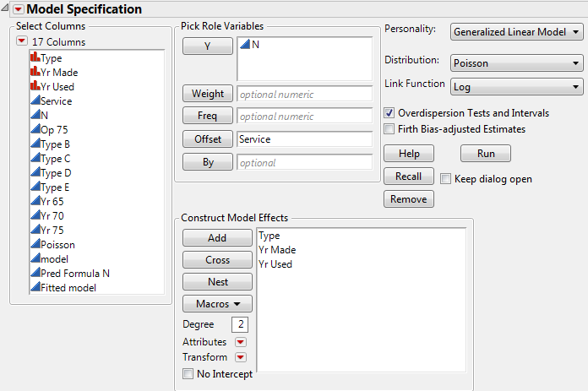Open the Personality dropdown
The height and width of the screenshot is (391, 588).
[x=517, y=32]
